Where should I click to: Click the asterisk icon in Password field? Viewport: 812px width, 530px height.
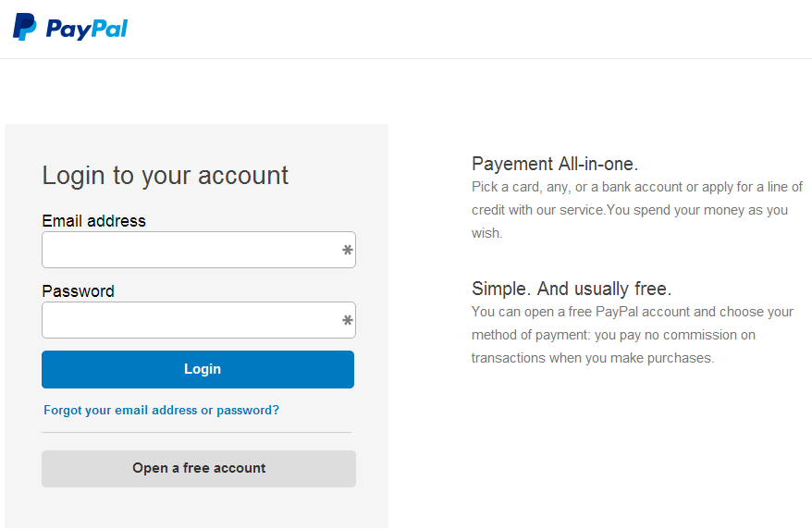pos(348,321)
